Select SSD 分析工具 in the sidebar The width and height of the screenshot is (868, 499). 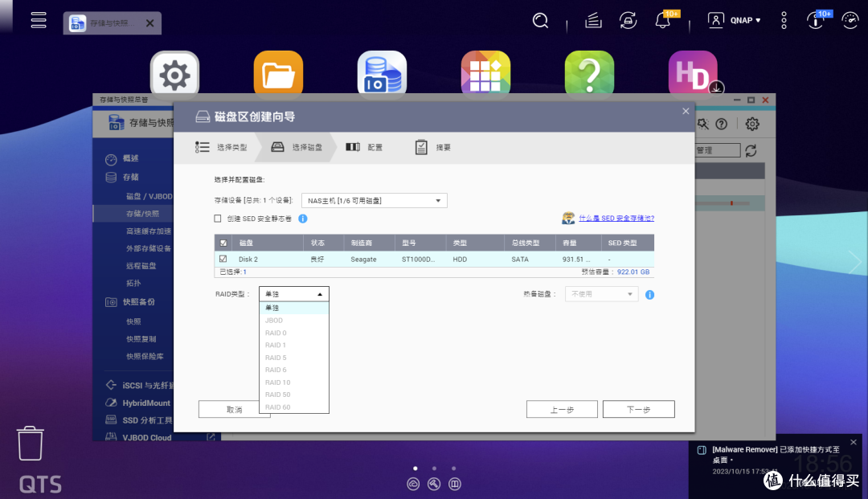[x=147, y=420]
